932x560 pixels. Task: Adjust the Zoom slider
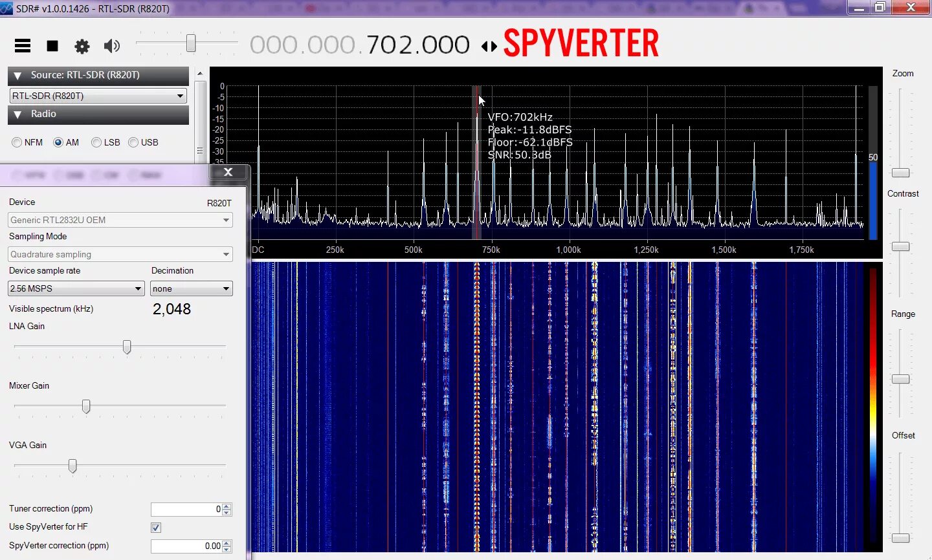[901, 173]
